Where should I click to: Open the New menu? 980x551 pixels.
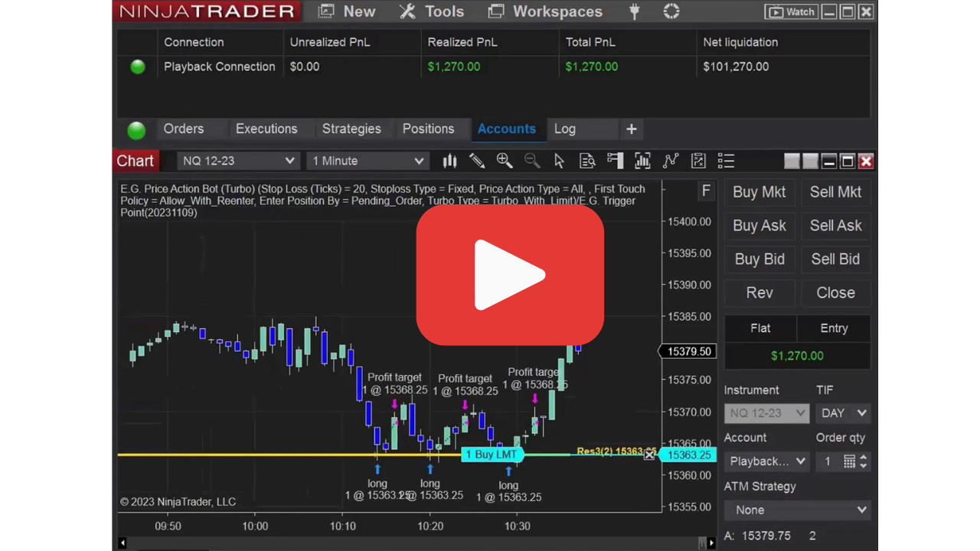pyautogui.click(x=347, y=11)
